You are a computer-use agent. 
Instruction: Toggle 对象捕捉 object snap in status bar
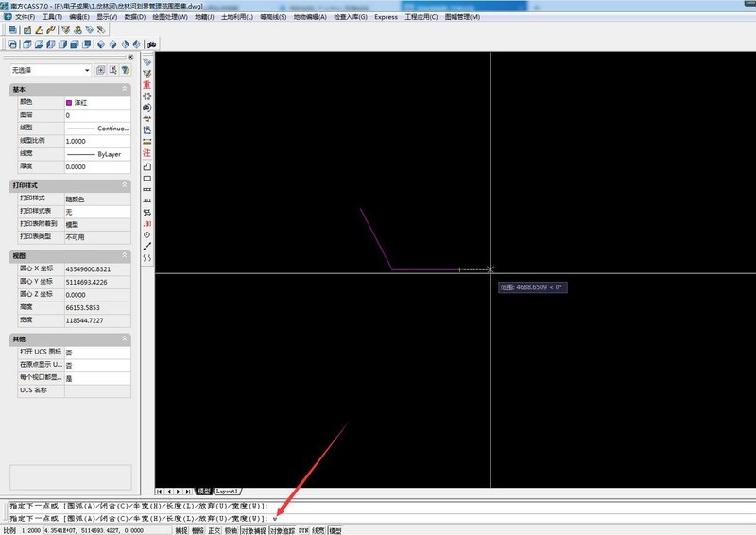click(253, 530)
